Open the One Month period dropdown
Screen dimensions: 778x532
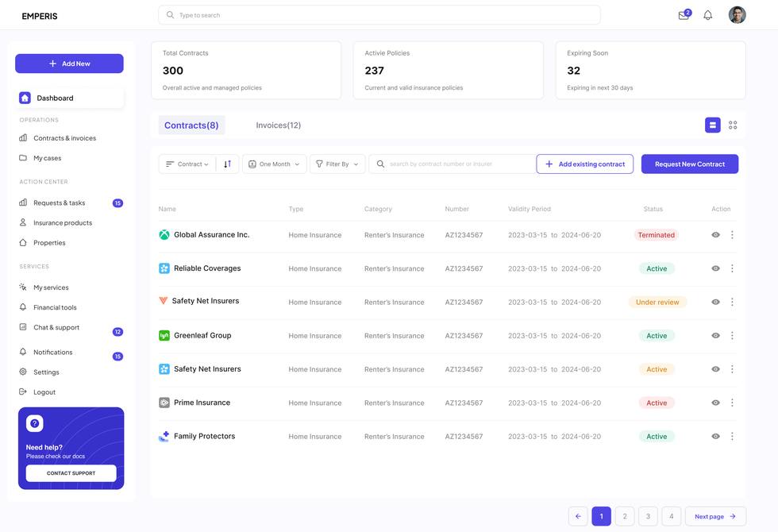point(275,164)
